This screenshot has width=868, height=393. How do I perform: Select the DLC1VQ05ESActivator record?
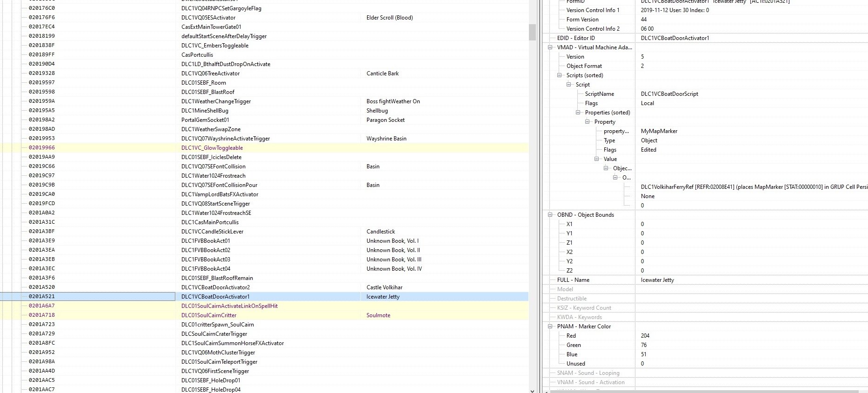coord(264,18)
